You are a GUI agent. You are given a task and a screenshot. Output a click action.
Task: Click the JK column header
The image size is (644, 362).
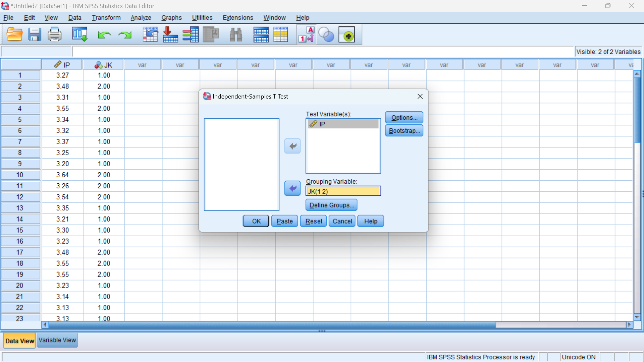point(104,65)
